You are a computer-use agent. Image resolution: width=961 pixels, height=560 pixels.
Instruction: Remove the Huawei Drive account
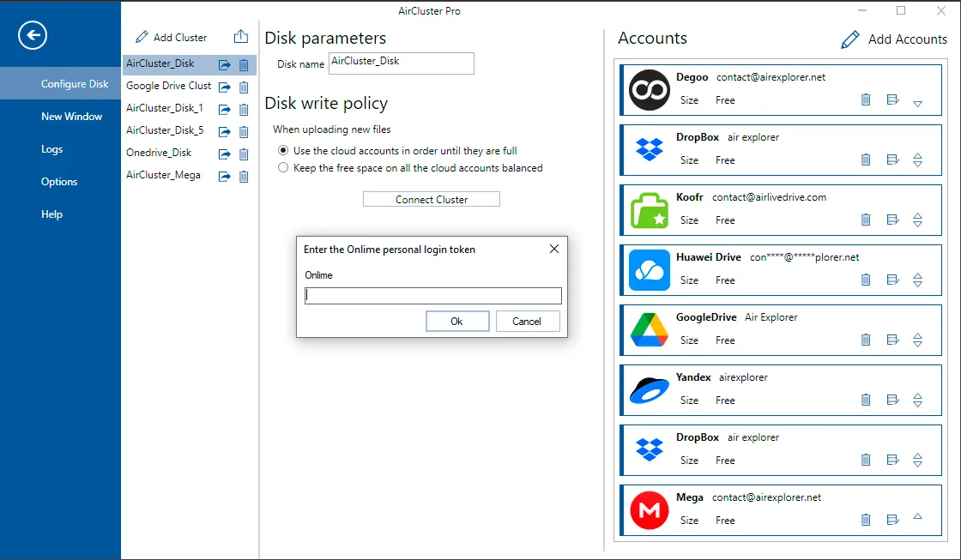[866, 280]
